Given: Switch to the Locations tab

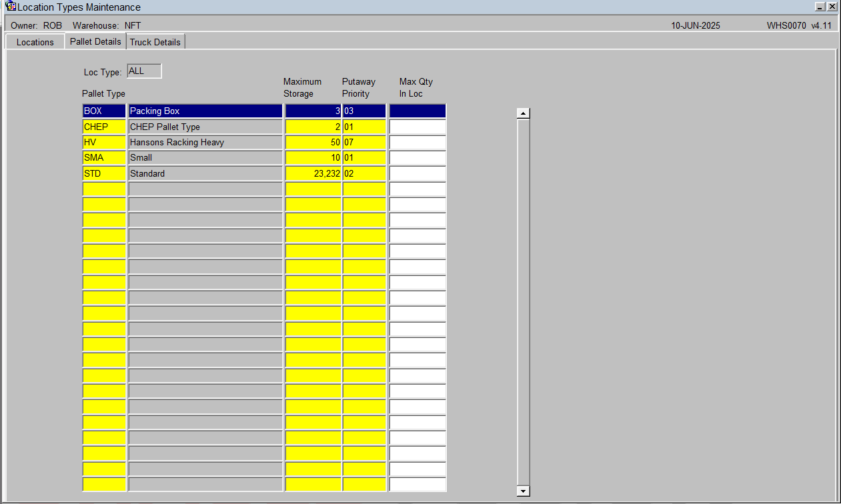Looking at the screenshot, I should click(35, 42).
